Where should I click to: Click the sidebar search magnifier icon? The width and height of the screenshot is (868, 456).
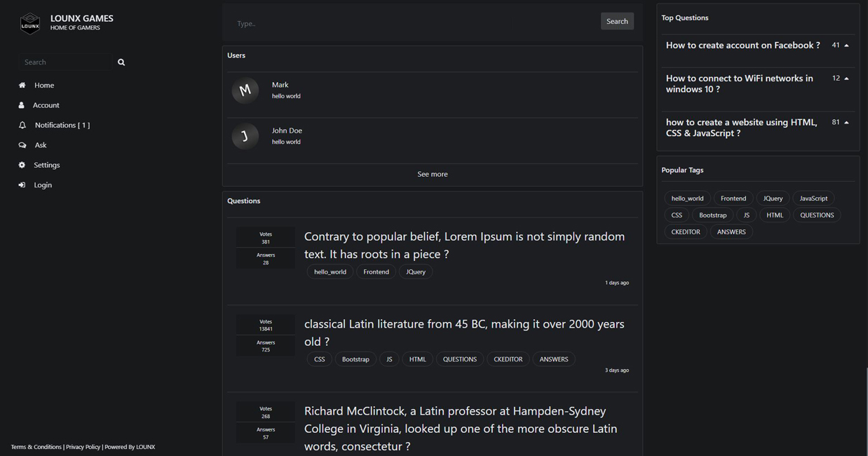pos(121,62)
